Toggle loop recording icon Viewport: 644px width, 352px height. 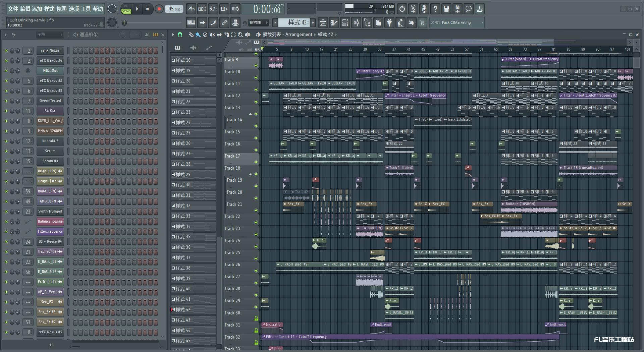(x=235, y=9)
